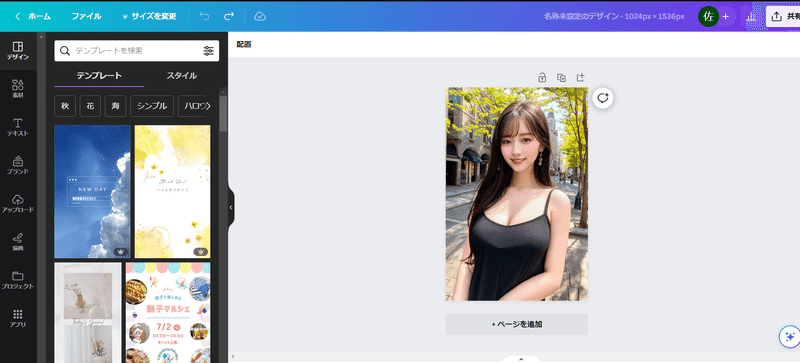This screenshot has width=800, height=363.
Task: Choose the yellow watercolor Thank You template
Action: [x=172, y=191]
